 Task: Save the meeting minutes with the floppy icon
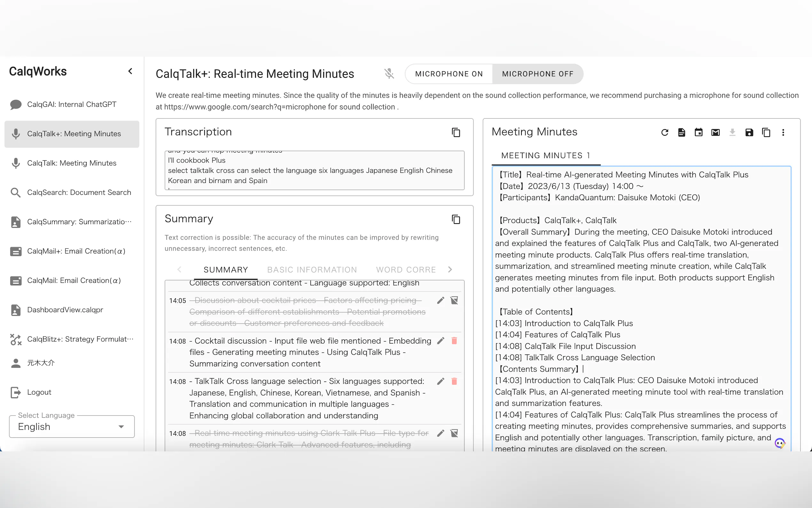pos(749,132)
